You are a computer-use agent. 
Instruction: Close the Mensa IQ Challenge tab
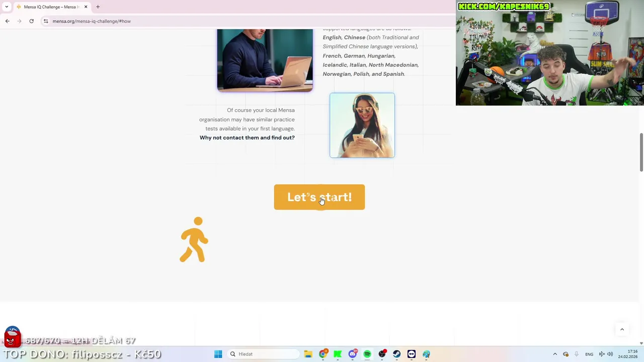tap(86, 7)
